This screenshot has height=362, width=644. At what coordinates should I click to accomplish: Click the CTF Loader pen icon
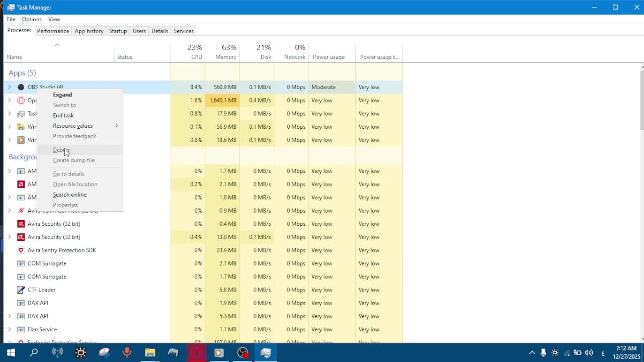pos(21,290)
